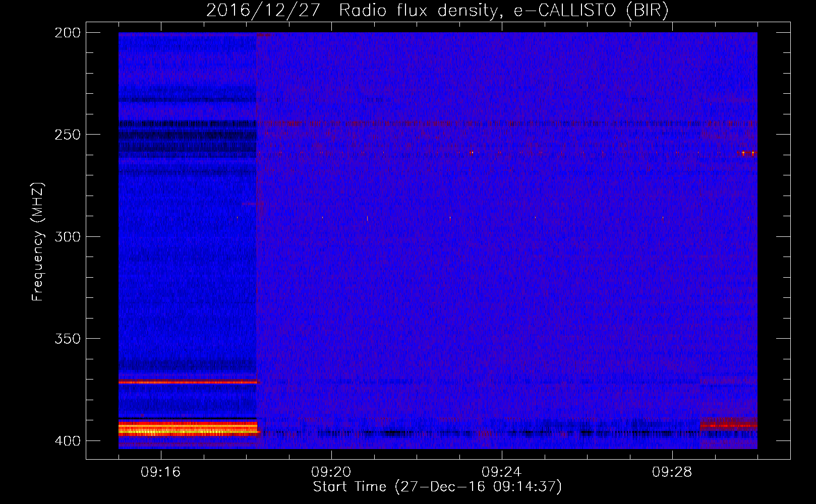Click the 350 frequency tick label
The image size is (816, 504).
tap(67, 339)
